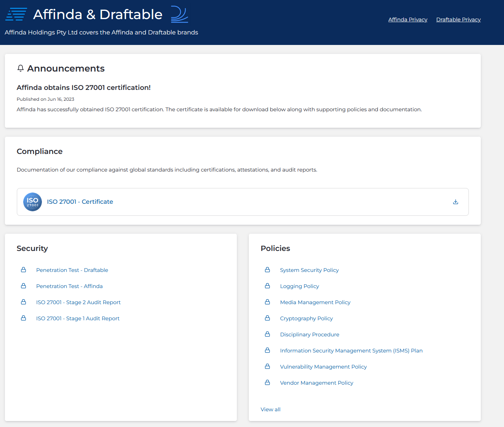
Task: Click lock icon beside Cryptography Policy
Action: [x=268, y=318]
